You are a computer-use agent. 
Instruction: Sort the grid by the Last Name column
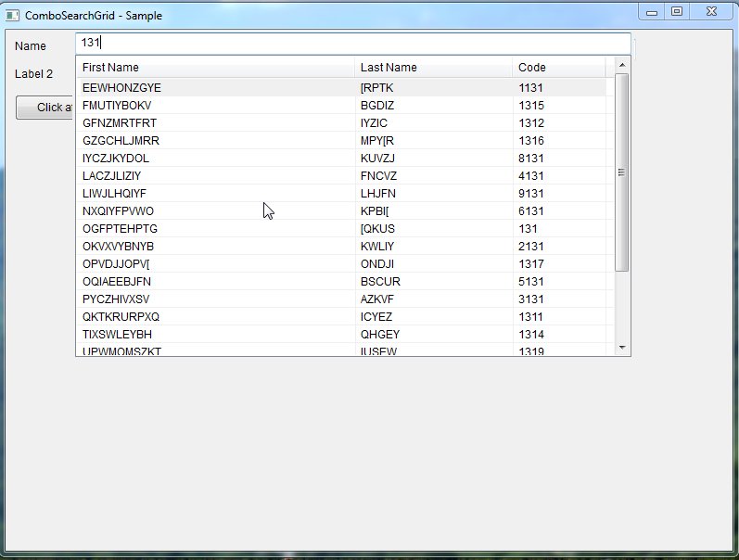coord(433,68)
